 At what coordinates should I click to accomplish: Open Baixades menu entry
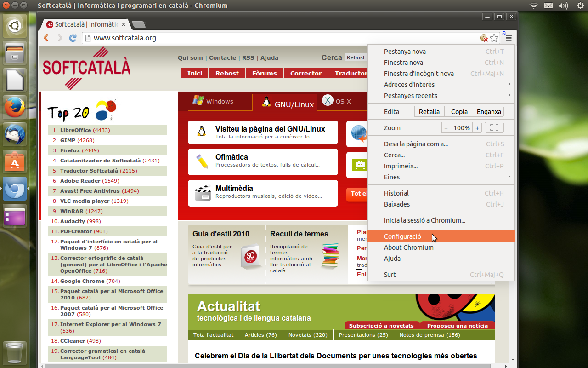tap(441, 204)
